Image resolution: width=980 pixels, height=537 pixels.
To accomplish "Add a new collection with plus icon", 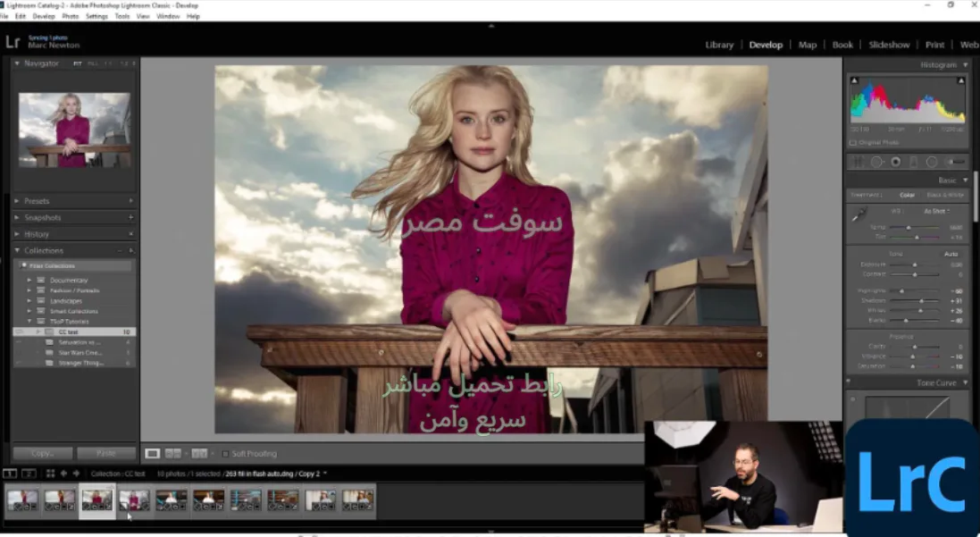I will click(131, 251).
